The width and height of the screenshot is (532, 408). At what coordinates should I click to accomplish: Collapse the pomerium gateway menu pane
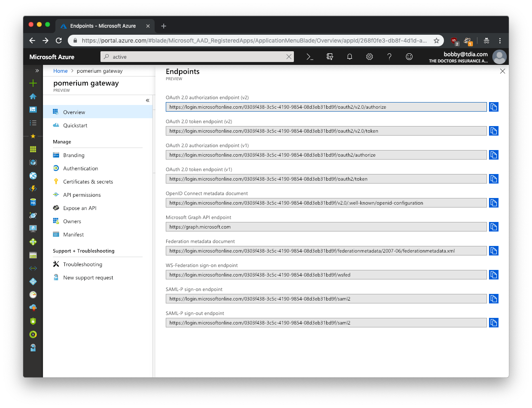click(148, 100)
